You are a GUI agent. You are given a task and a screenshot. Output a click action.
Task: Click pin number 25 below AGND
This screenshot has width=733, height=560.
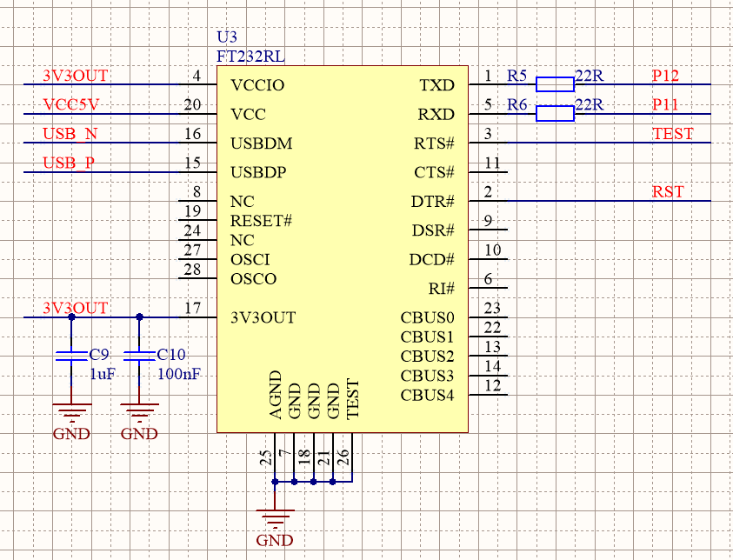click(x=266, y=457)
